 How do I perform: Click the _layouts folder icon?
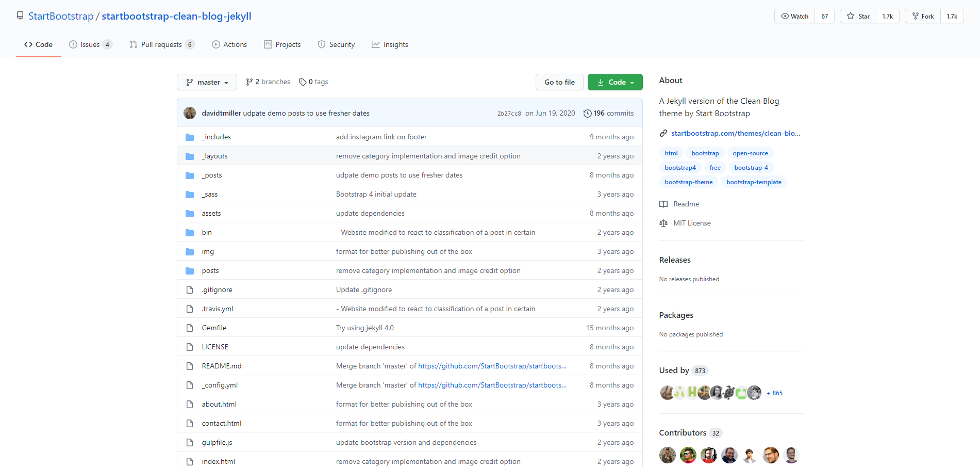pyautogui.click(x=190, y=156)
